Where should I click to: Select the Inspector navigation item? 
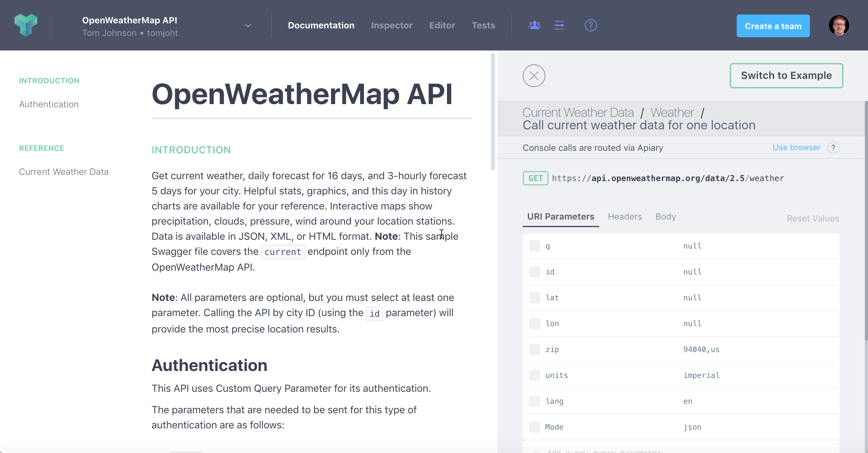point(392,25)
